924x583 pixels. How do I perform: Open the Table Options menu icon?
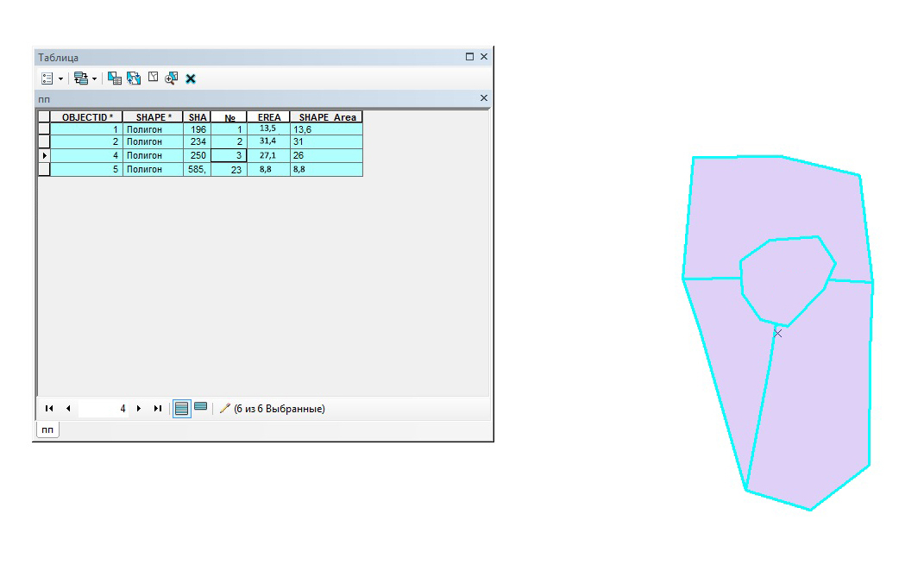pos(47,78)
